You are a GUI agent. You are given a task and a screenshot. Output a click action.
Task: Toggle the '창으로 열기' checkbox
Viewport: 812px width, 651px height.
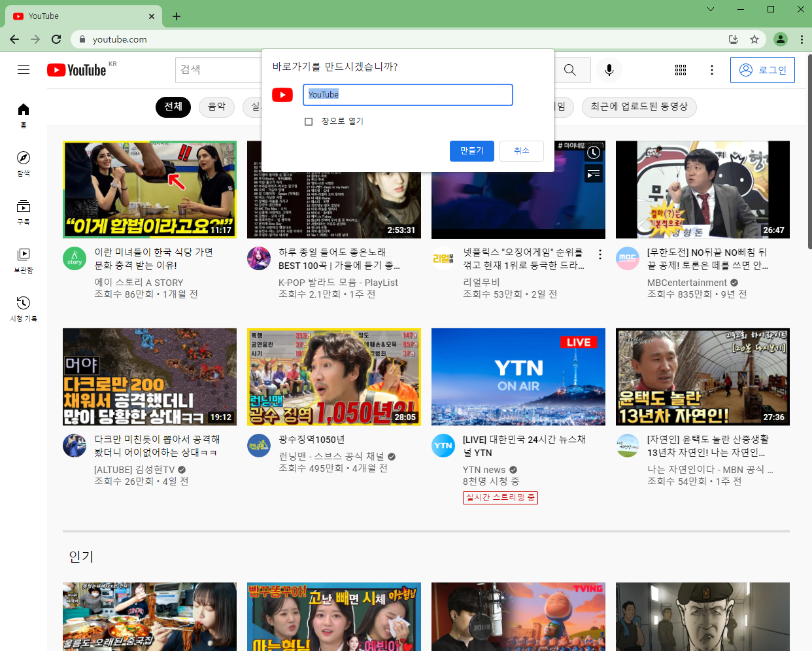tap(309, 122)
